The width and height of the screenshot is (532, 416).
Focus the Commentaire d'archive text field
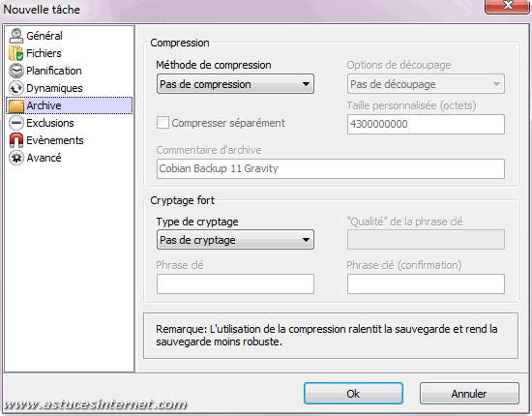(331, 168)
